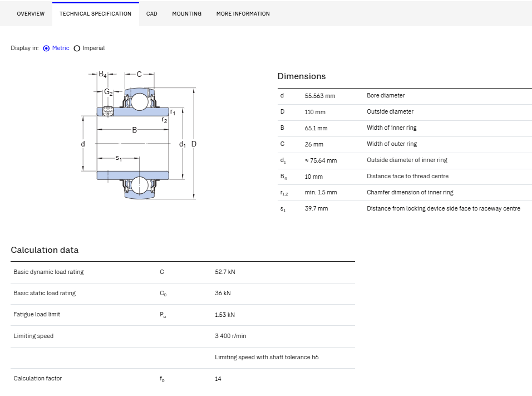This screenshot has width=532, height=396.
Task: Click the 'Outside diameter' description text
Action: pos(390,111)
